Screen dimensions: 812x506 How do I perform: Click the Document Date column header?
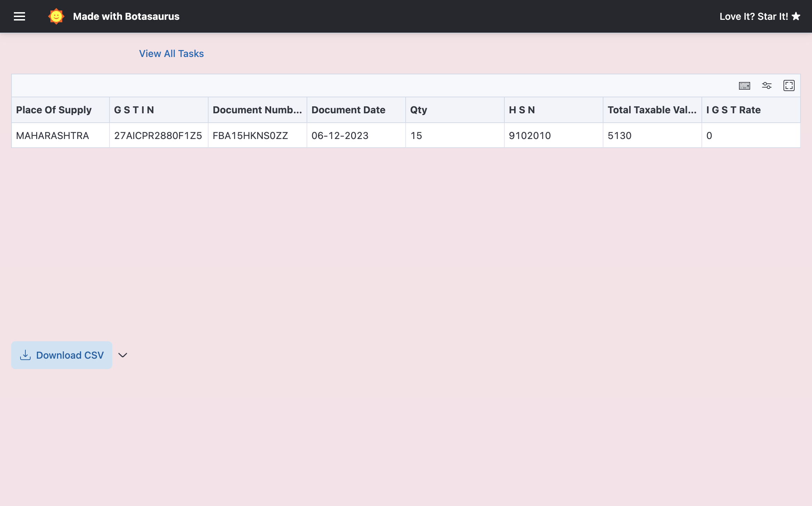click(x=348, y=110)
